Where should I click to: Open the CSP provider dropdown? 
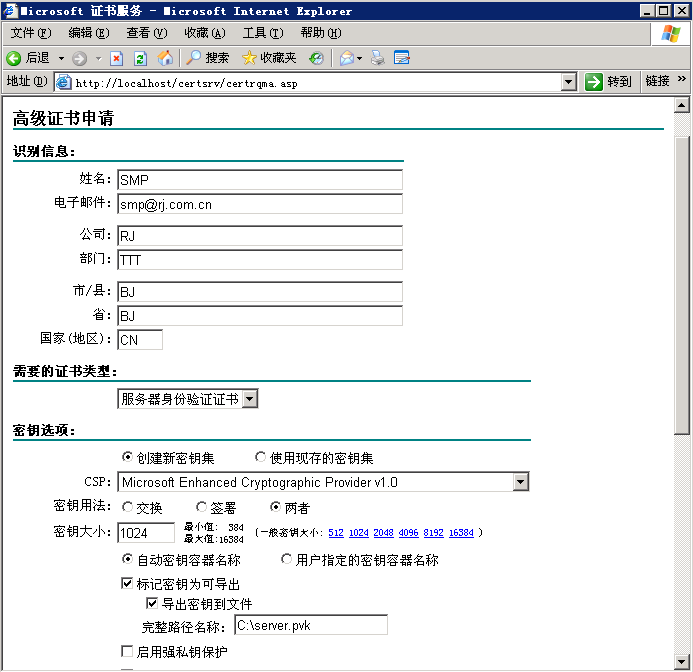[521, 482]
